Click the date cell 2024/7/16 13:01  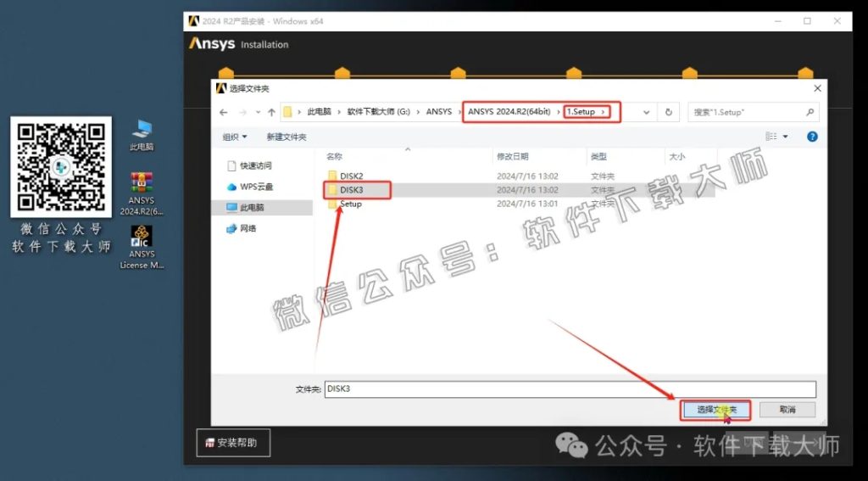(527, 204)
